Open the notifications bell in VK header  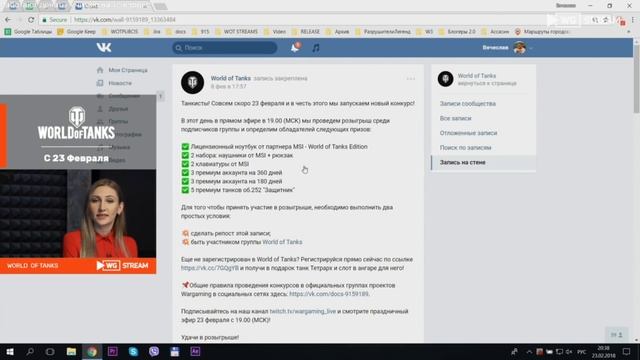click(295, 48)
